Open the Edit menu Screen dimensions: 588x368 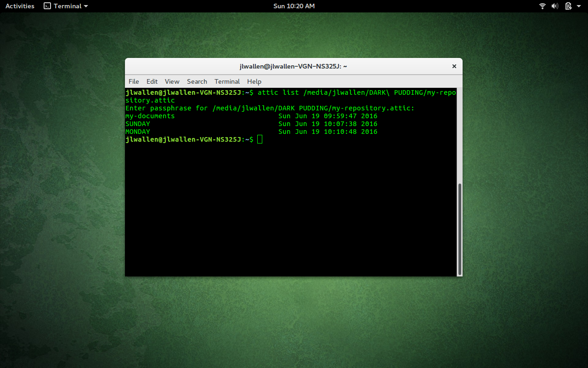152,81
